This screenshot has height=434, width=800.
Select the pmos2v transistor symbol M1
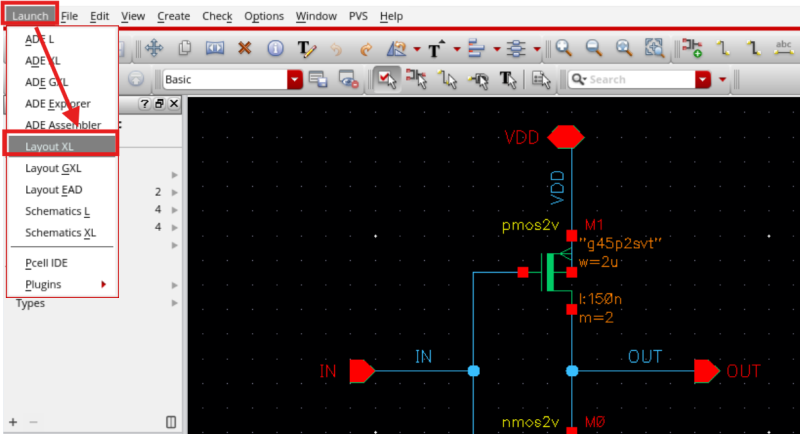coord(553,272)
